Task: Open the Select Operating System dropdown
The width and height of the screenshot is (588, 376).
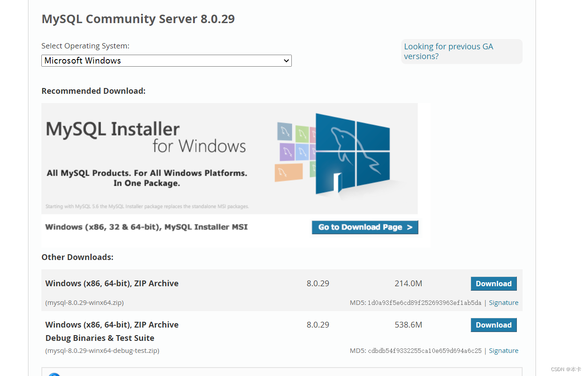Action: 166,61
